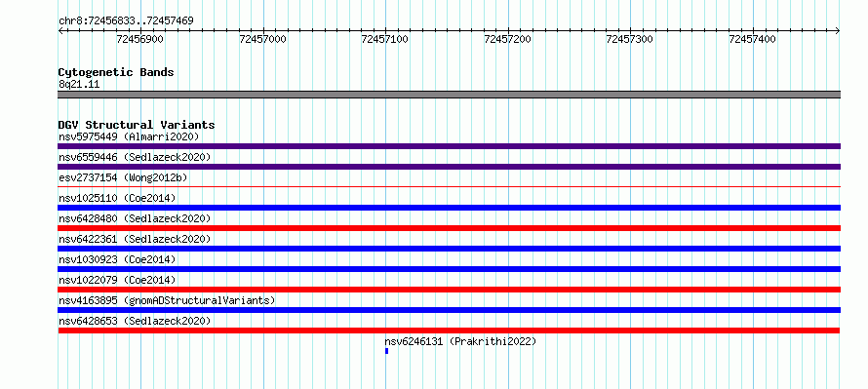Open nsv6428480 (Sedlazeck2020) label

point(135,218)
